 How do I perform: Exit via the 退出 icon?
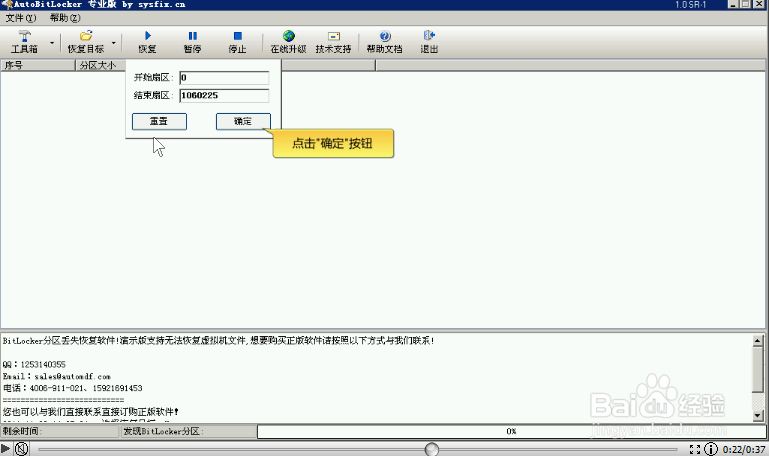tap(429, 35)
